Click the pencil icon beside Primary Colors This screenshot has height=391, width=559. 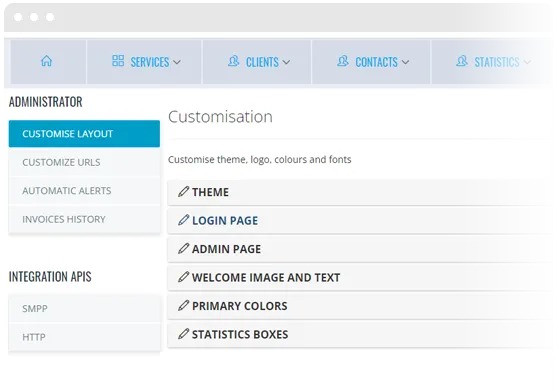point(183,305)
